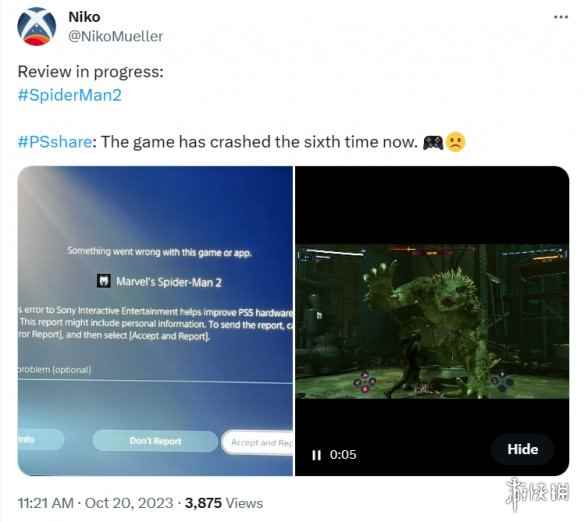Viewport: 584px width, 522px height.
Task: View the 3,875 Views count
Action: [224, 503]
